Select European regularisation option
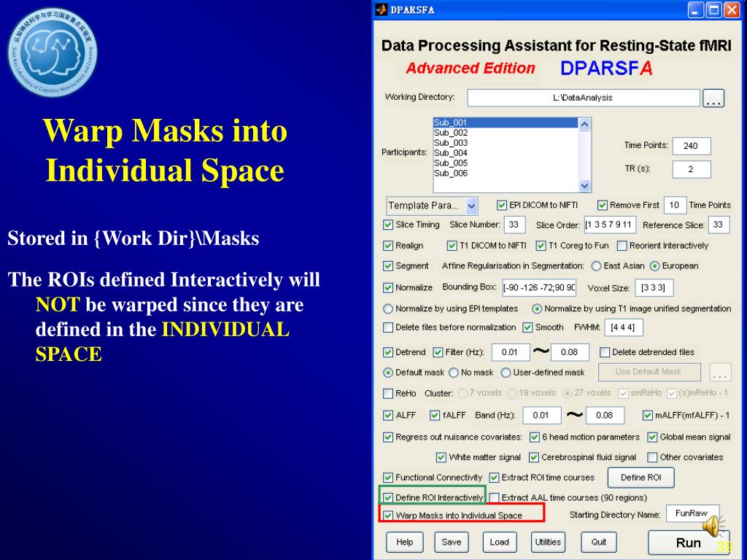 pyautogui.click(x=654, y=266)
